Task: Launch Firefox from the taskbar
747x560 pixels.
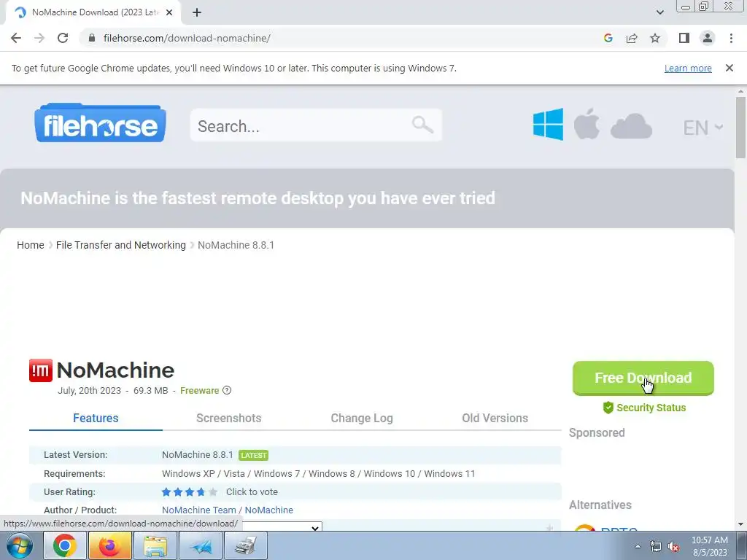Action: [109, 545]
